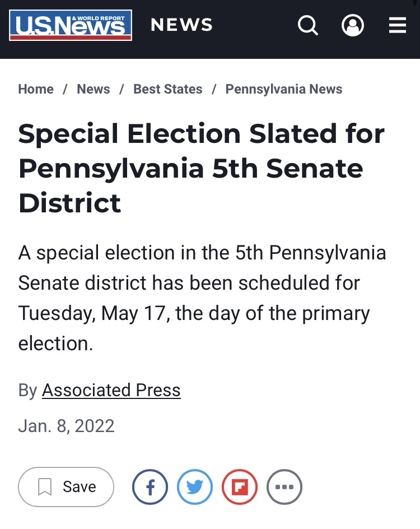The width and height of the screenshot is (420, 529).
Task: Share article on Flipboard
Action: 240,487
